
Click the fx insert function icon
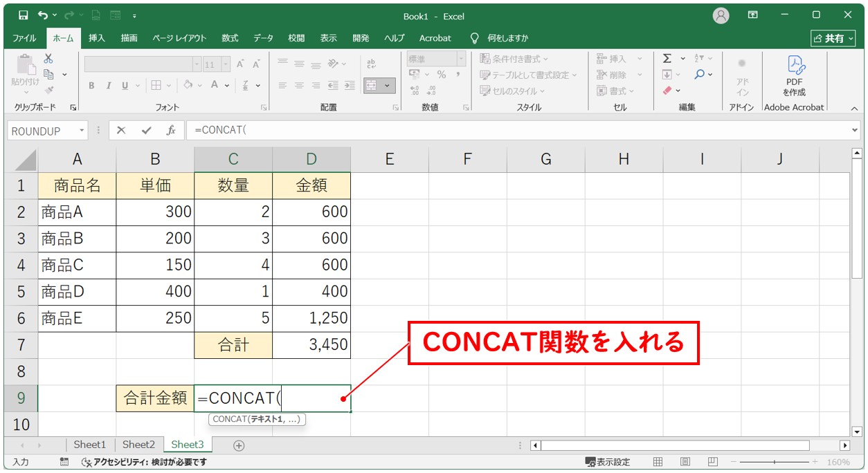point(171,130)
